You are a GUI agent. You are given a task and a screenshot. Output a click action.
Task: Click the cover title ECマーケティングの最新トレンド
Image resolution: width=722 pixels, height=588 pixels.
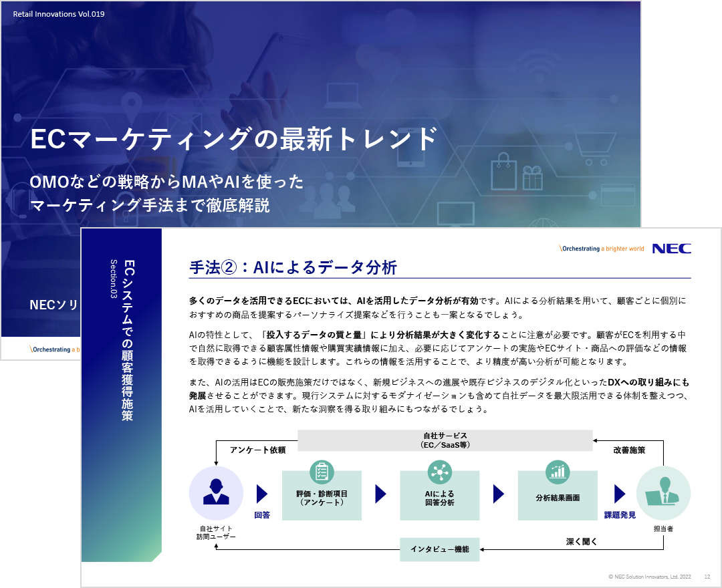click(233, 138)
